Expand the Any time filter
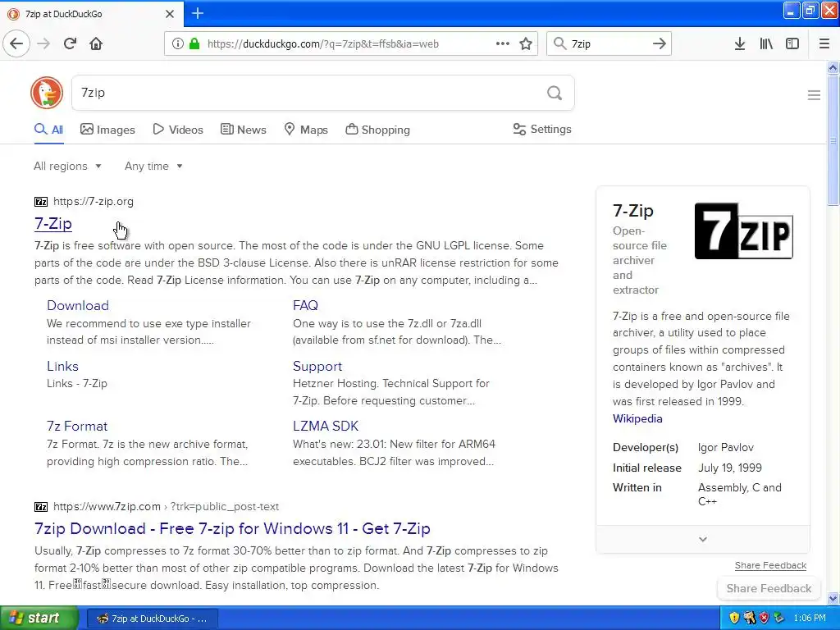Screen dimensions: 840x630 point(153,166)
